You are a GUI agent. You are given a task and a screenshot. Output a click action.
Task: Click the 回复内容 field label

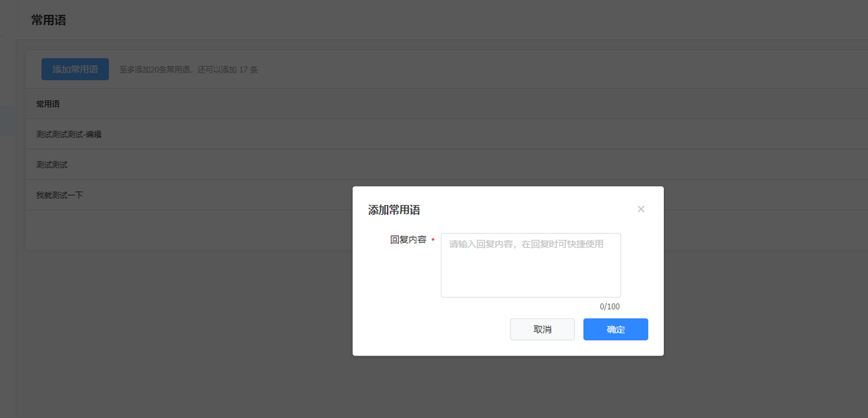(x=408, y=240)
